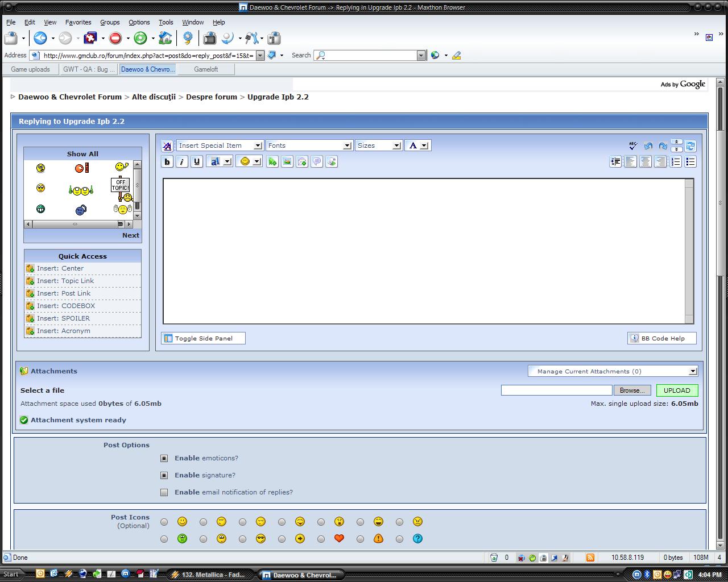Select the exclamation warning post icon radio
Screen dimensions: 728x582
click(360, 539)
